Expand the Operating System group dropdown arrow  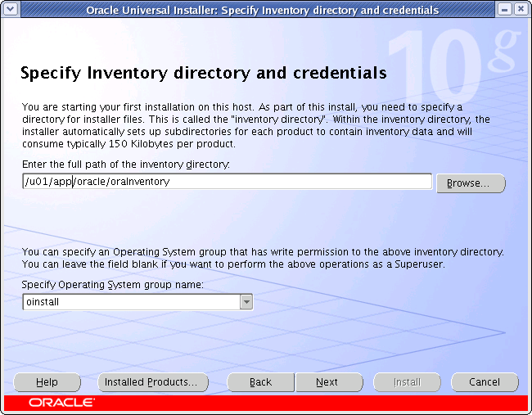[246, 302]
